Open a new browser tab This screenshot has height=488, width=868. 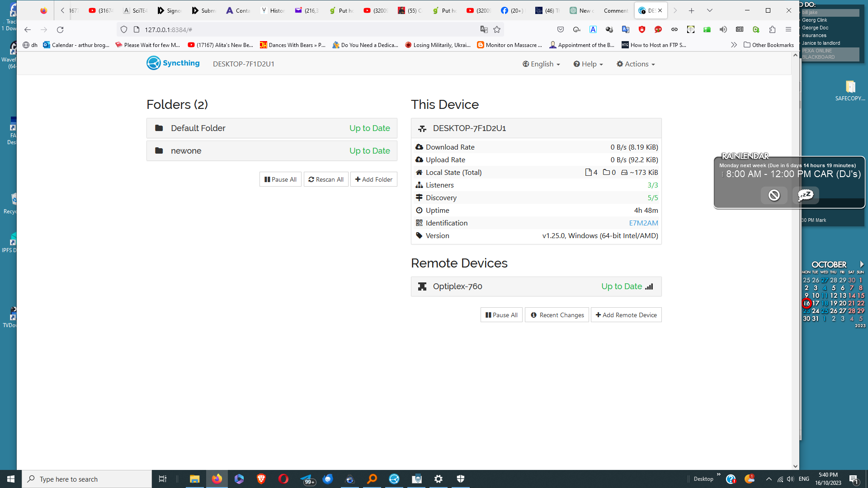(x=691, y=10)
